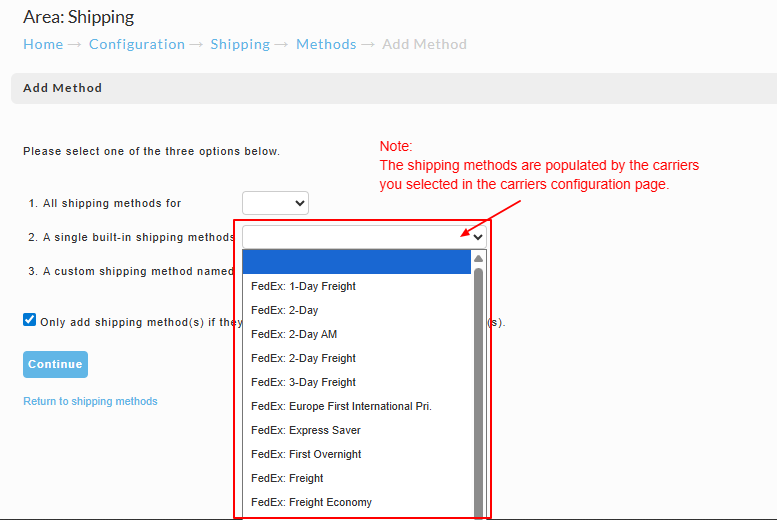Choose FedEx: Express Saver option
The width and height of the screenshot is (777, 520).
point(356,430)
